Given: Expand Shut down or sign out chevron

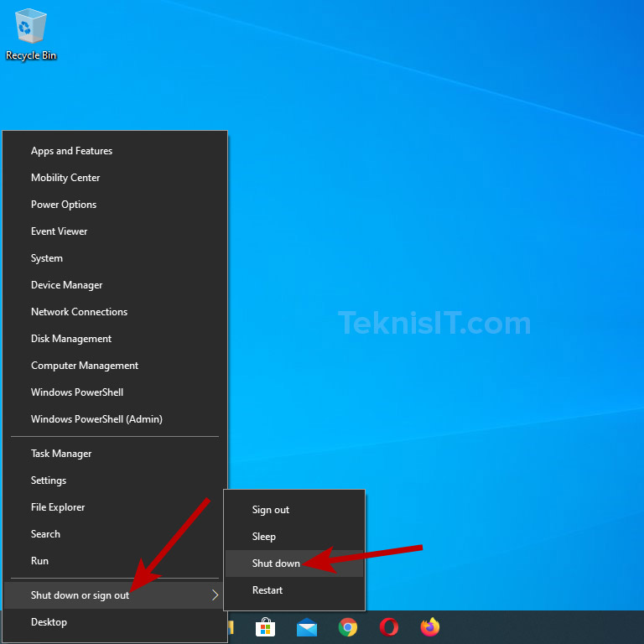Looking at the screenshot, I should (x=215, y=595).
